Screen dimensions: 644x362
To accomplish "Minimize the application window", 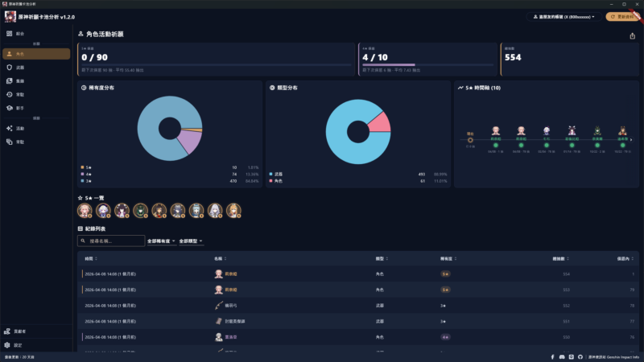I will (x=611, y=4).
